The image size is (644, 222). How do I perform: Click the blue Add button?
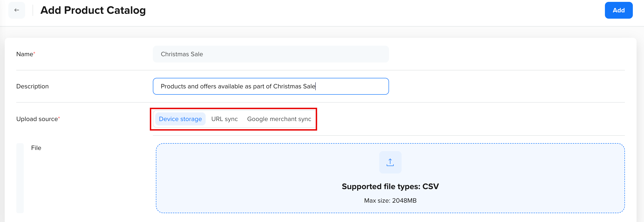(x=618, y=10)
